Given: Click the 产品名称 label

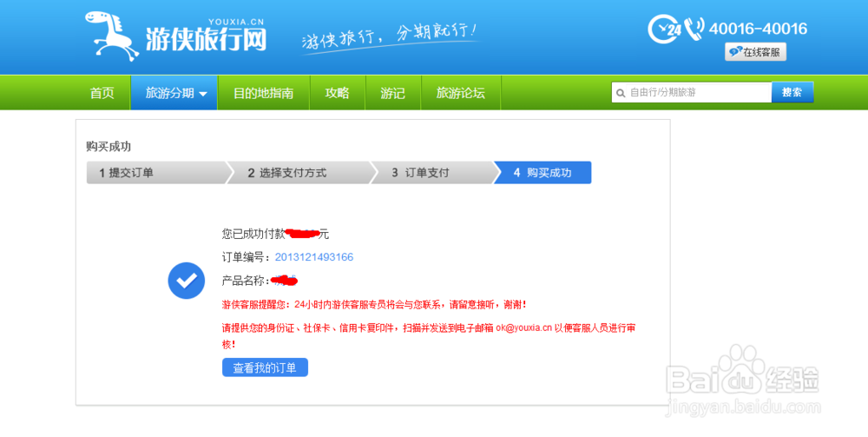Looking at the screenshot, I should [244, 281].
